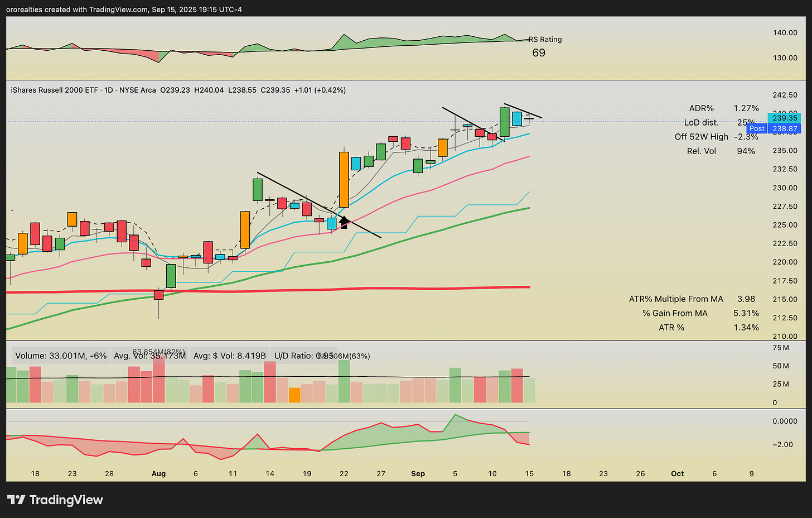Click the Avg. Vol: 35.173M readout
The height and width of the screenshot is (518, 812).
coord(149,356)
